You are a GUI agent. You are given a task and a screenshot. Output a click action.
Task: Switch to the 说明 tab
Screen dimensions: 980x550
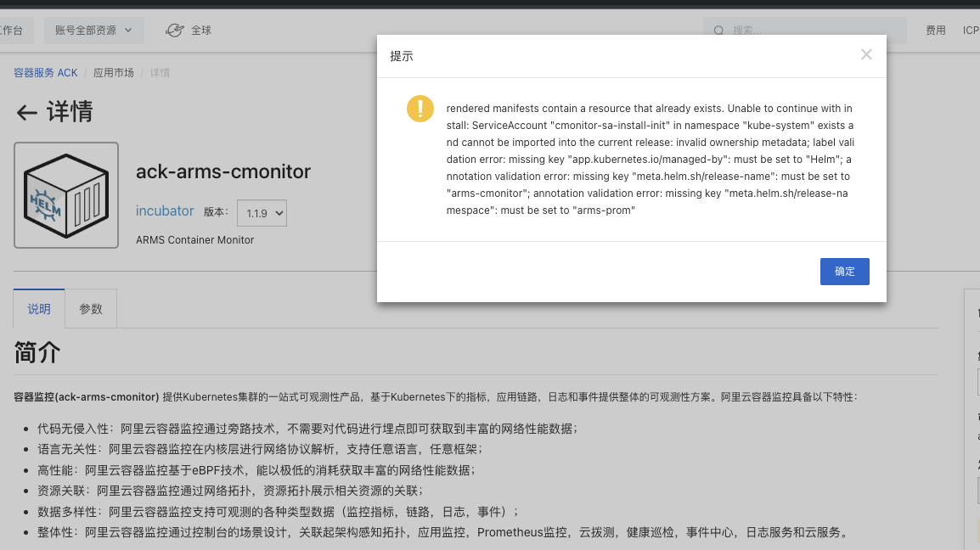[39, 309]
